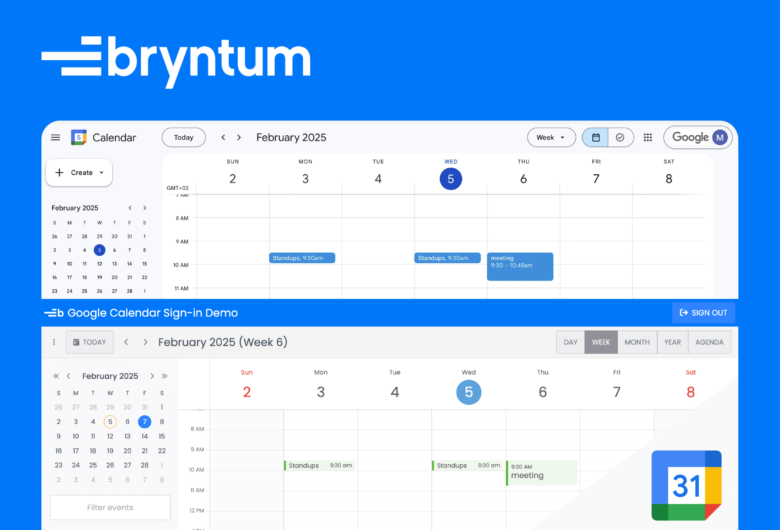The width and height of the screenshot is (780, 530).
Task: Switch to AGENDA view tab
Action: (x=709, y=342)
